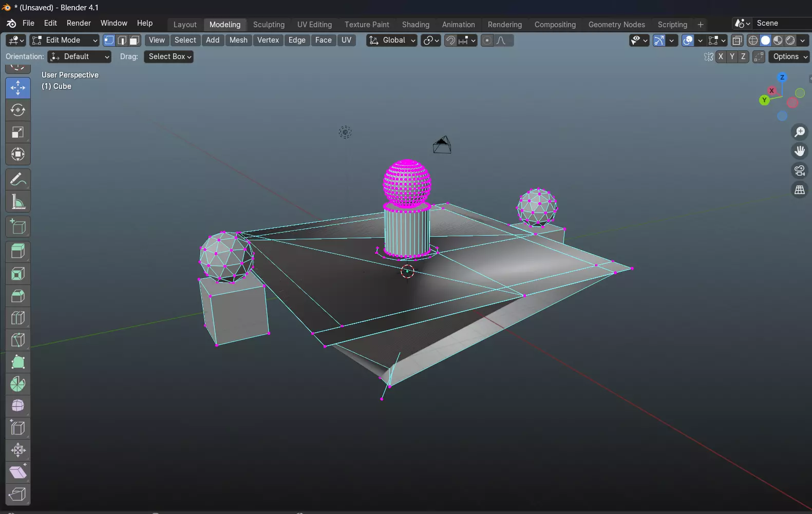Click the pan view hand icon

pos(800,151)
